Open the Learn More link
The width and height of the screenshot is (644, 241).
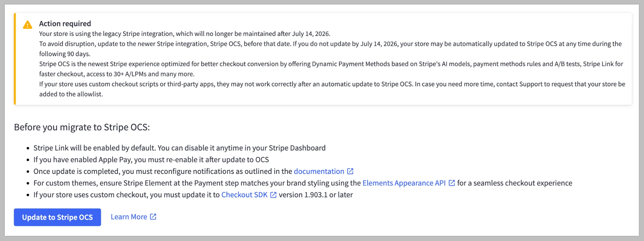[129, 217]
